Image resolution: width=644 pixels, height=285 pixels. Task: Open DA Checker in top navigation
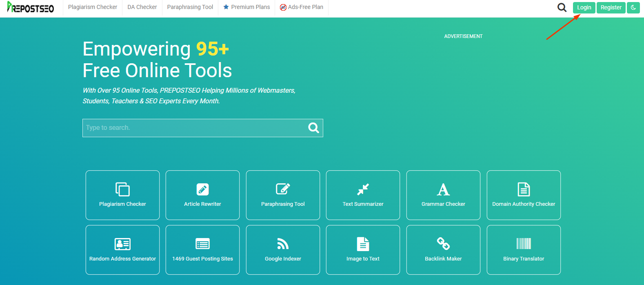tap(142, 7)
